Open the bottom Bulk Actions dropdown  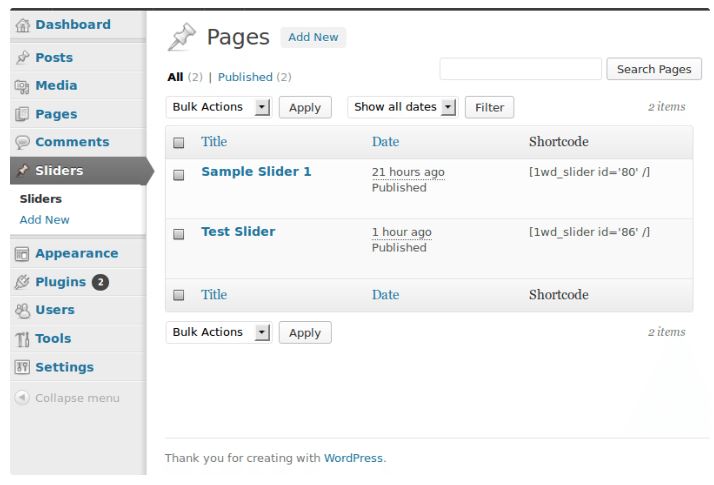point(218,332)
